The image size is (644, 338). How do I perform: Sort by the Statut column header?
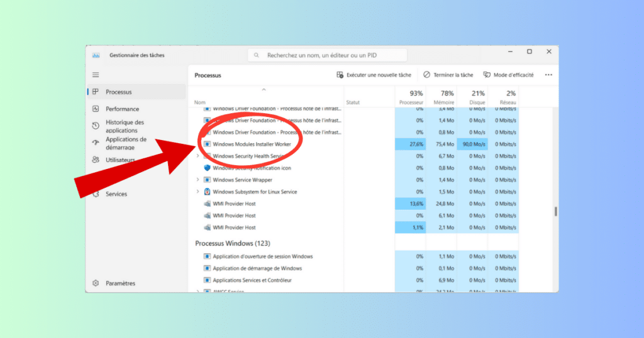(369, 97)
